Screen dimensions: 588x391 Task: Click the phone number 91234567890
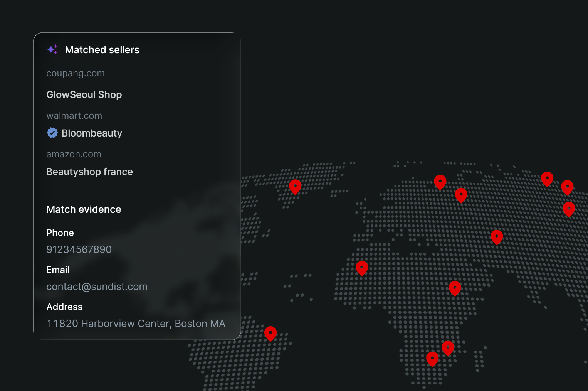[79, 249]
